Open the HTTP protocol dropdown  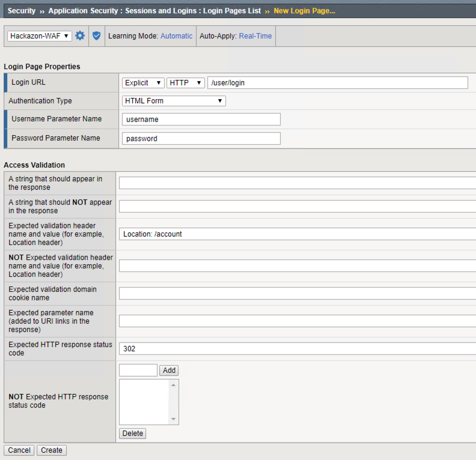click(x=186, y=83)
